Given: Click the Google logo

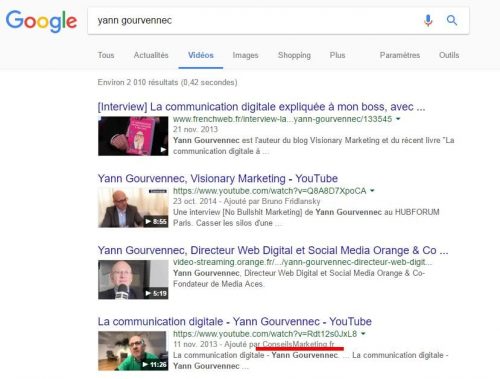Looking at the screenshot, I should pyautogui.click(x=41, y=21).
